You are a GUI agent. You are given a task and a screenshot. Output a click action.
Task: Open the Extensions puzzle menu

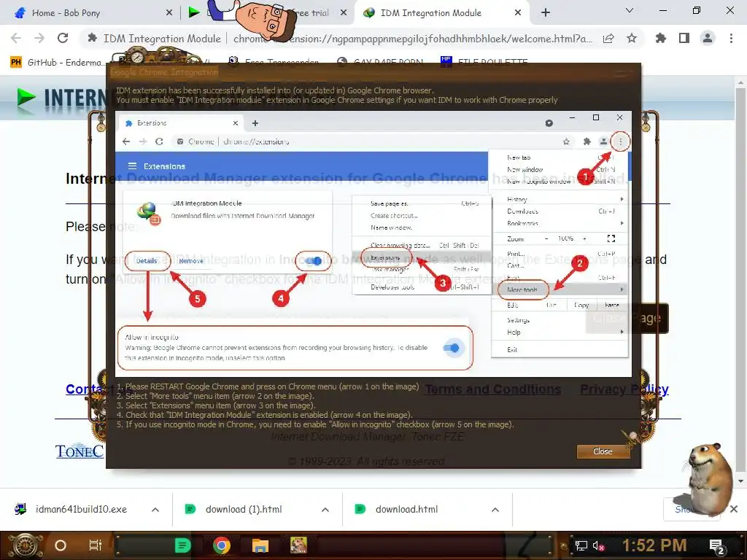point(661,38)
